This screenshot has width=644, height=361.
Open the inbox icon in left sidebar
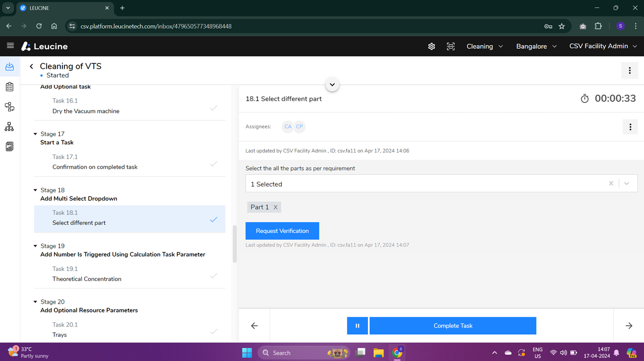pyautogui.click(x=10, y=67)
